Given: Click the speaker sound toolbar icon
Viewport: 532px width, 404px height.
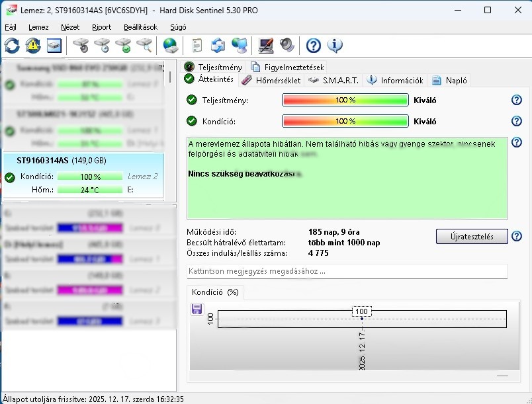Looking at the screenshot, I should pyautogui.click(x=287, y=46).
